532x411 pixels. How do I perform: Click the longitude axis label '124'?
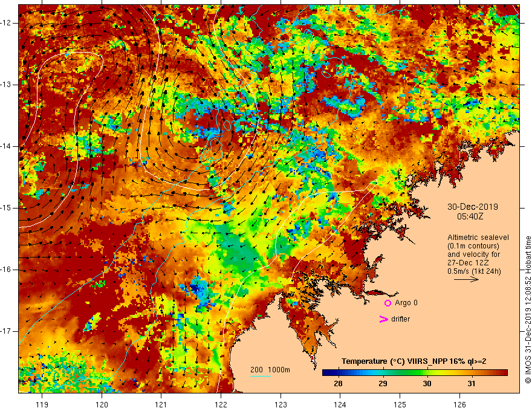pos(340,404)
